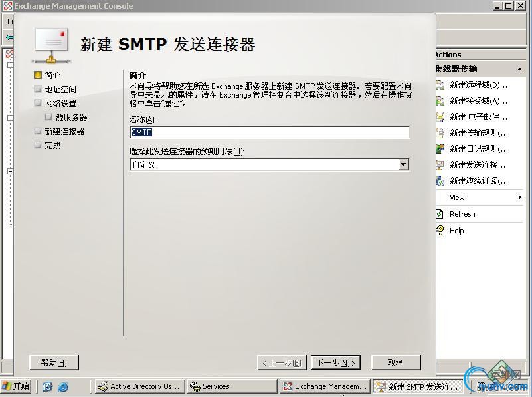Switch to 新建 SMTP 发送连接 taskbar item
The height and width of the screenshot is (397, 532).
[x=418, y=386]
